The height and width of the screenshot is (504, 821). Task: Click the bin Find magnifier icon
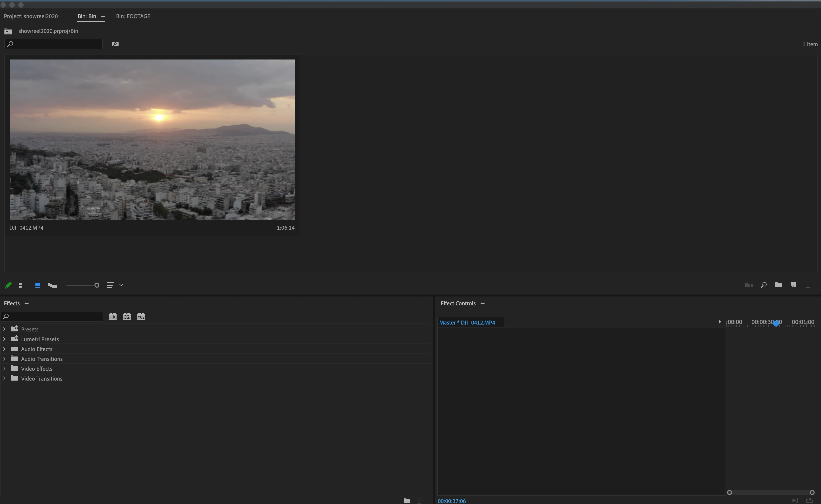click(x=764, y=285)
